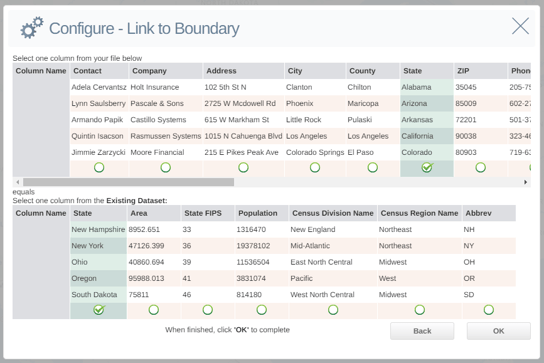The image size is (544, 363).
Task: Click the scrollbar right arrow
Action: coord(526,182)
